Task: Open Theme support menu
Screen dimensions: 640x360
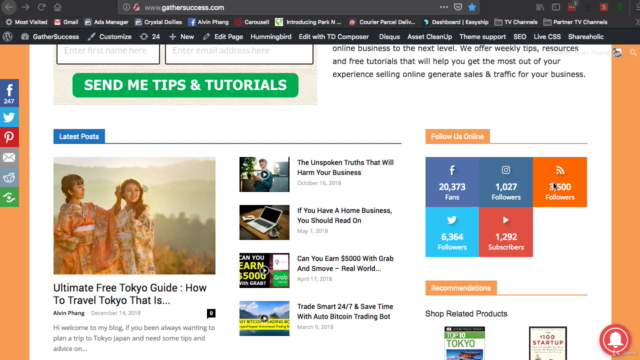Action: click(482, 37)
